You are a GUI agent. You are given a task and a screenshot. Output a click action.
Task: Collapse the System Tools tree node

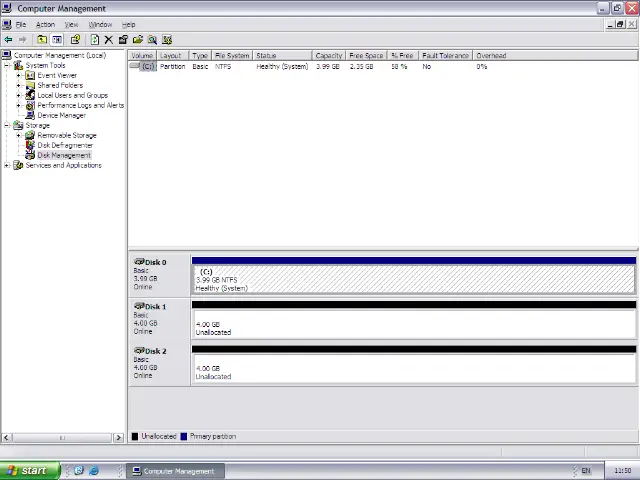tap(7, 65)
